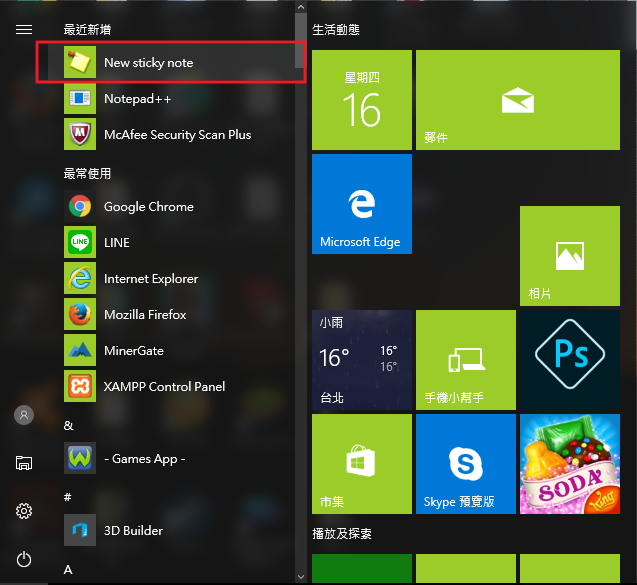
Task: Click the 最常使用 section heading
Action: pos(87,173)
